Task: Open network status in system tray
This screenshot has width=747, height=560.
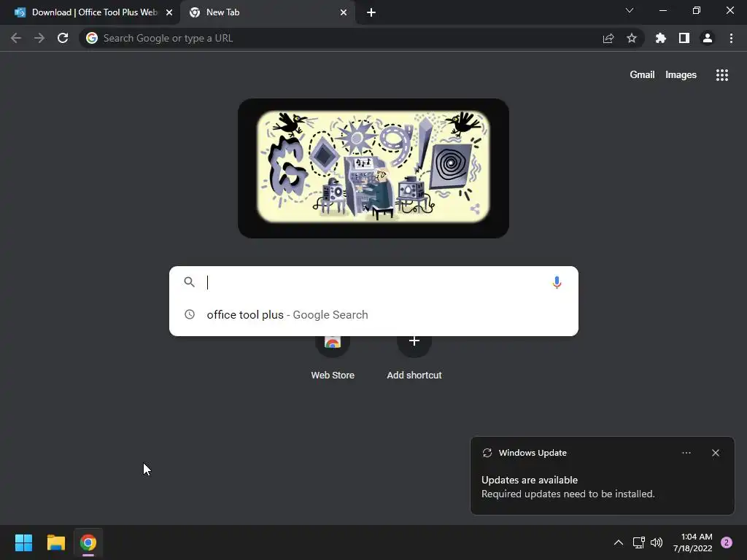Action: pos(638,542)
